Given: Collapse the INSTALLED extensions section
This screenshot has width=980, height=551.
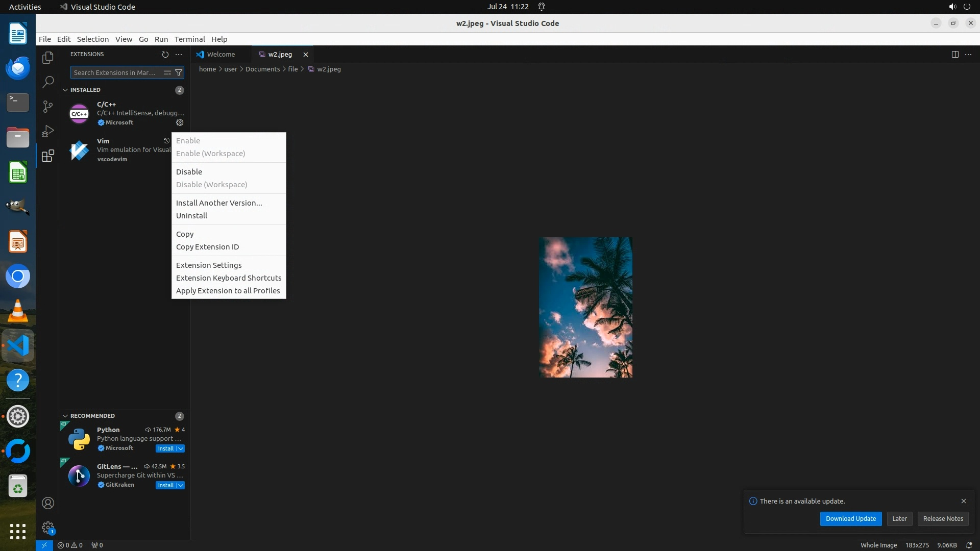Looking at the screenshot, I should coord(65,90).
